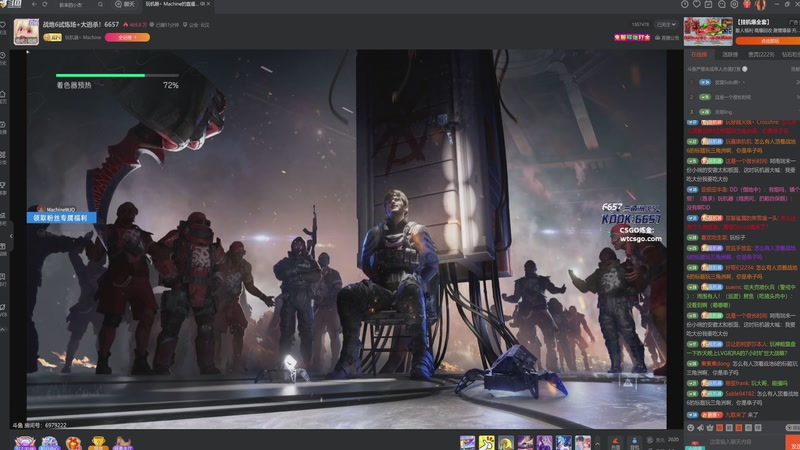Close the 玩机器 Machine stream tab
The height and width of the screenshot is (450, 800).
tap(208, 4)
